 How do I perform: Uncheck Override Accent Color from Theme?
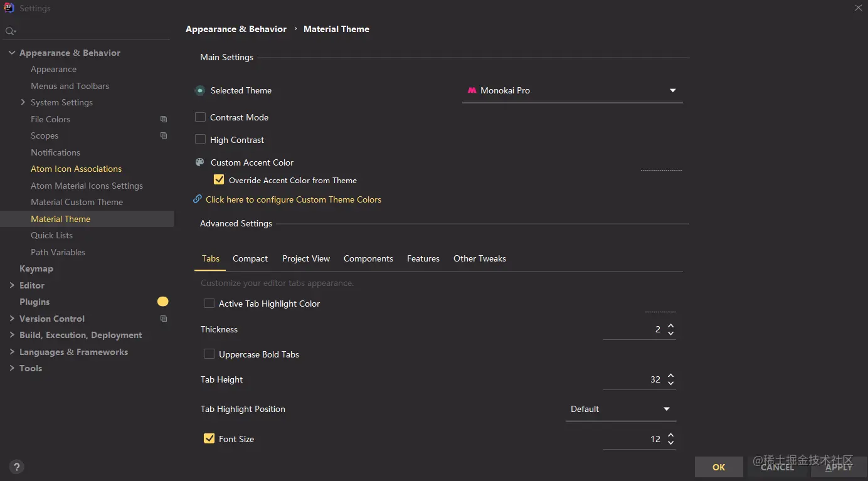[219, 180]
